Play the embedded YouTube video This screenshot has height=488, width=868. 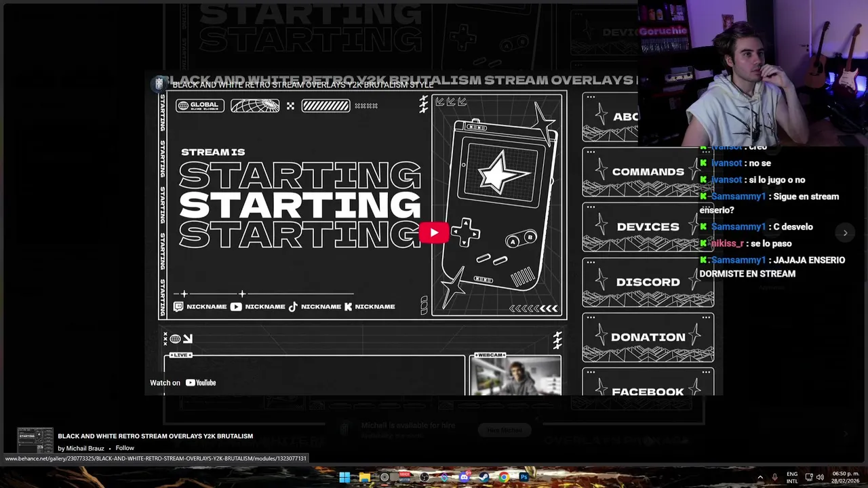click(x=433, y=233)
